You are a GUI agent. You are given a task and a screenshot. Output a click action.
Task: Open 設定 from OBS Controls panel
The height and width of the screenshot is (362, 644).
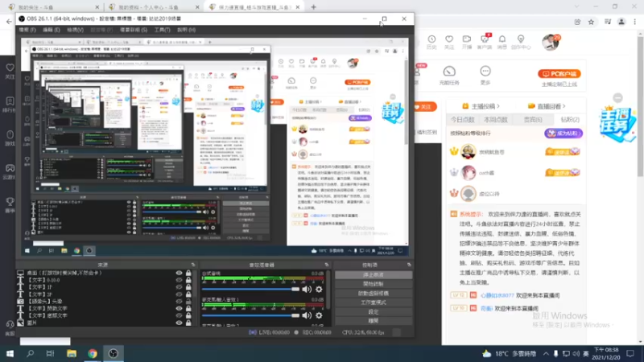tap(374, 311)
